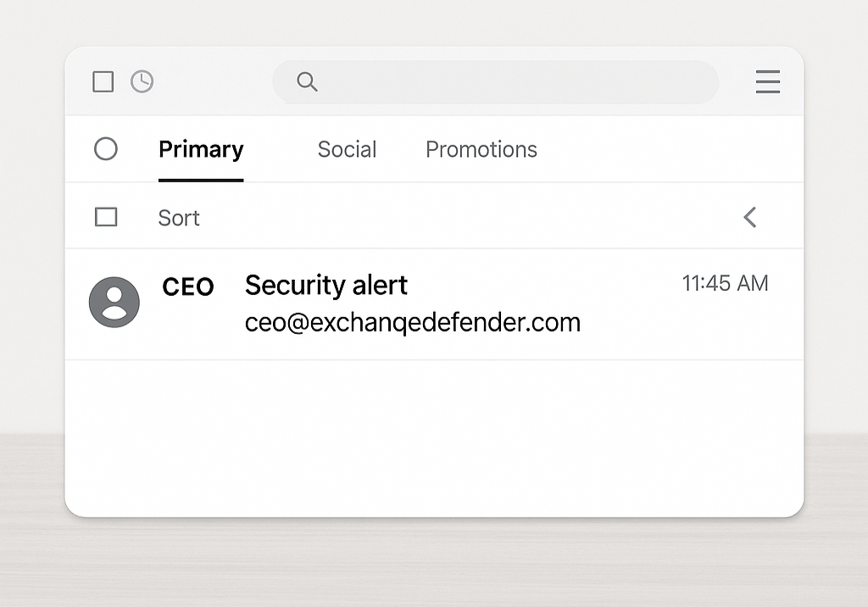Click the 11:45 AM timestamp

tap(726, 283)
